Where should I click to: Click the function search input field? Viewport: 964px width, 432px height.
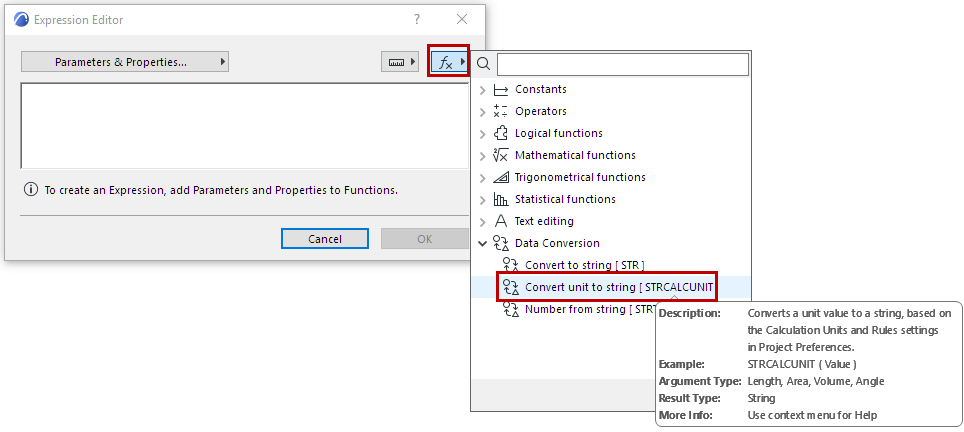(622, 64)
